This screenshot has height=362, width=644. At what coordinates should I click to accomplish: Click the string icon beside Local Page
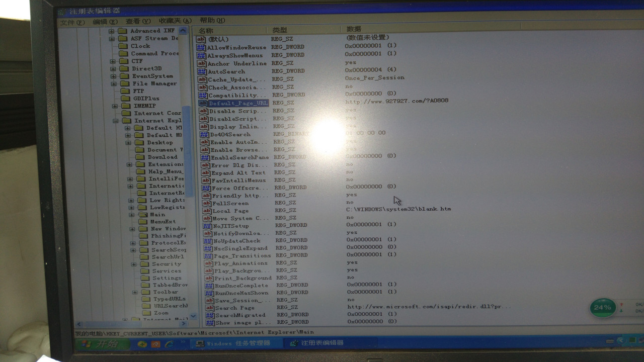206,211
